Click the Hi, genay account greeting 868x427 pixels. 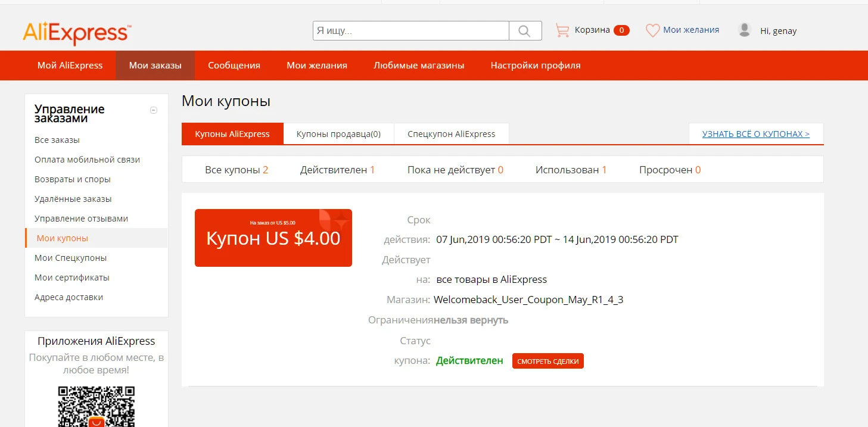(778, 31)
